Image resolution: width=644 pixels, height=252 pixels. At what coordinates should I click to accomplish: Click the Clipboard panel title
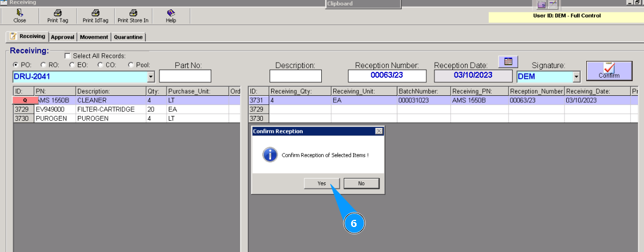point(340,4)
